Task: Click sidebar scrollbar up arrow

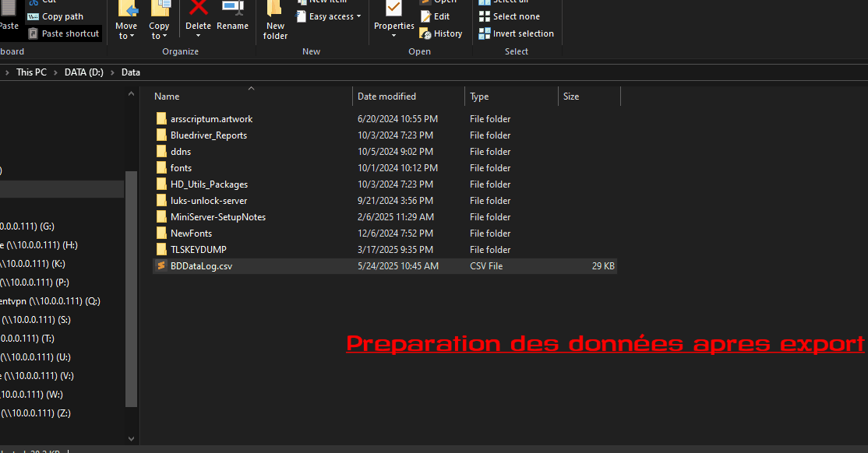Action: pos(131,94)
